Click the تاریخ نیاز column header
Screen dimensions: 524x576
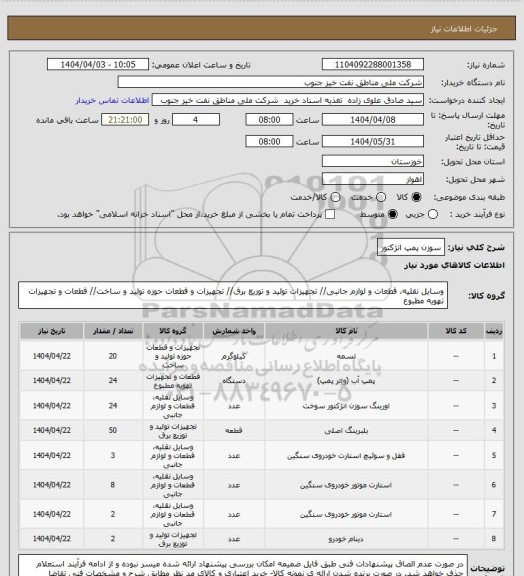(51, 331)
